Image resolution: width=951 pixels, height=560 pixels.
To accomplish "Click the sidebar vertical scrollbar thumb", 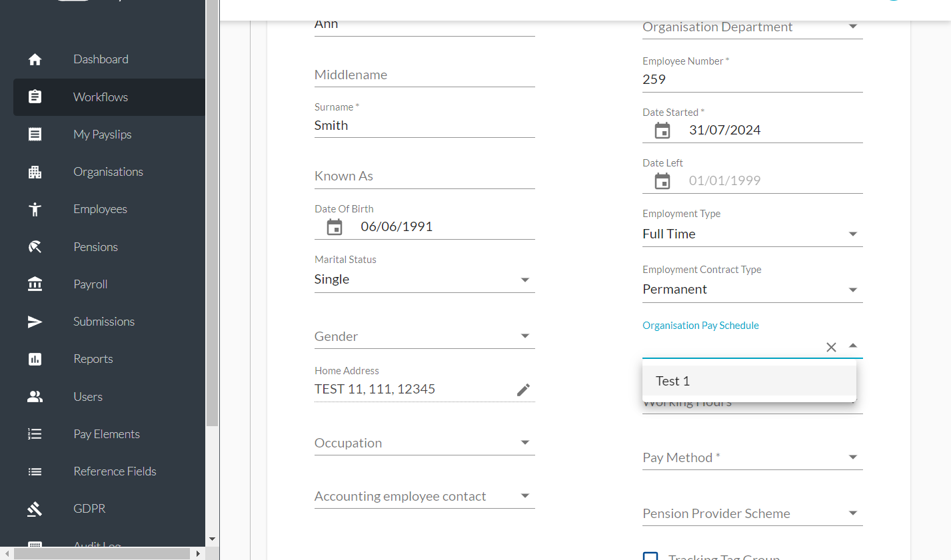I will [212, 213].
